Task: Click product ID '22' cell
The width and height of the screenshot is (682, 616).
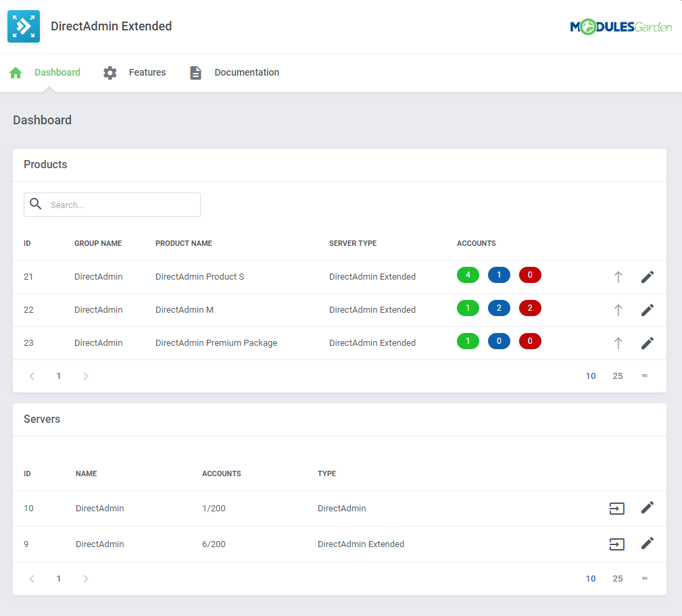Action: (28, 310)
